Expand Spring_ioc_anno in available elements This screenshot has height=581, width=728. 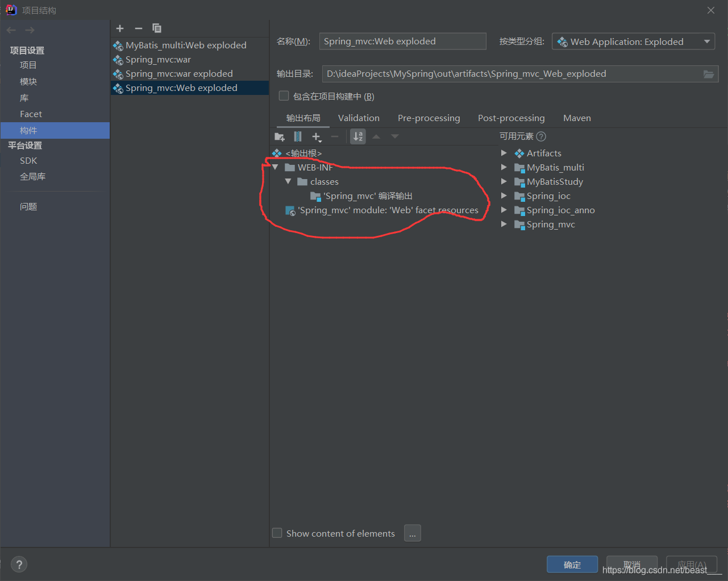504,210
